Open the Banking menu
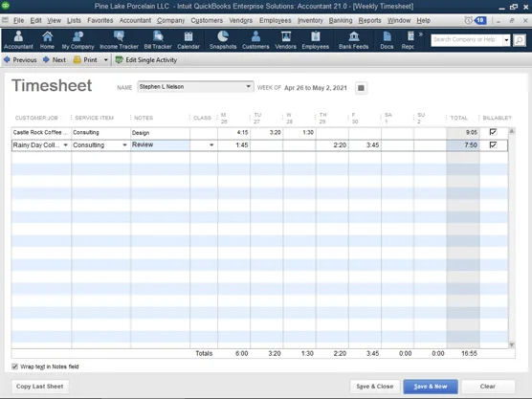This screenshot has height=399, width=532. pyautogui.click(x=341, y=21)
